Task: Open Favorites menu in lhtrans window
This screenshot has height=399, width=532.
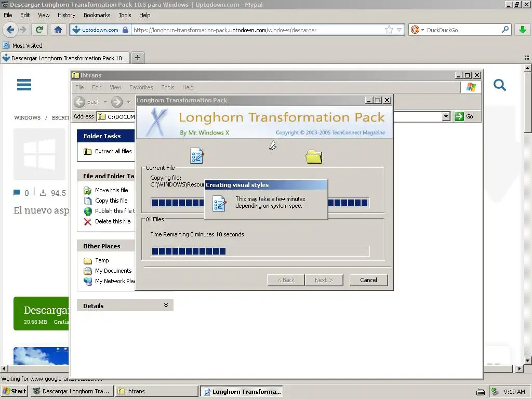Action: (x=141, y=87)
